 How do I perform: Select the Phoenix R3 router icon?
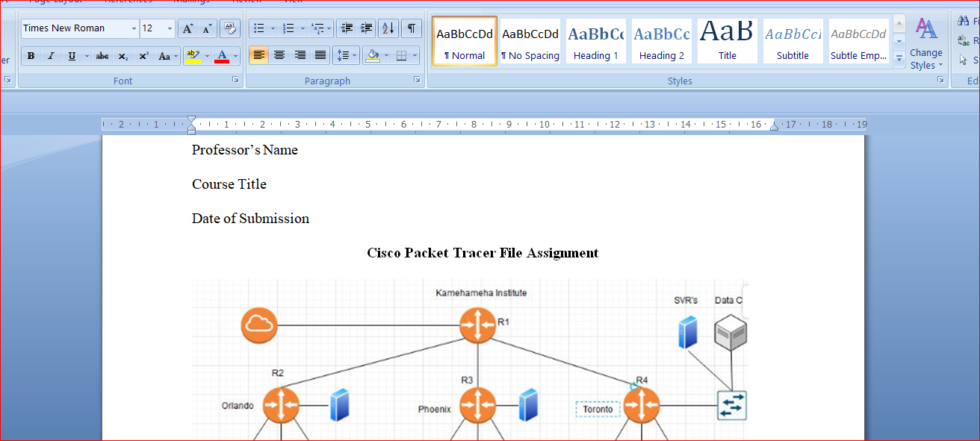tap(478, 405)
